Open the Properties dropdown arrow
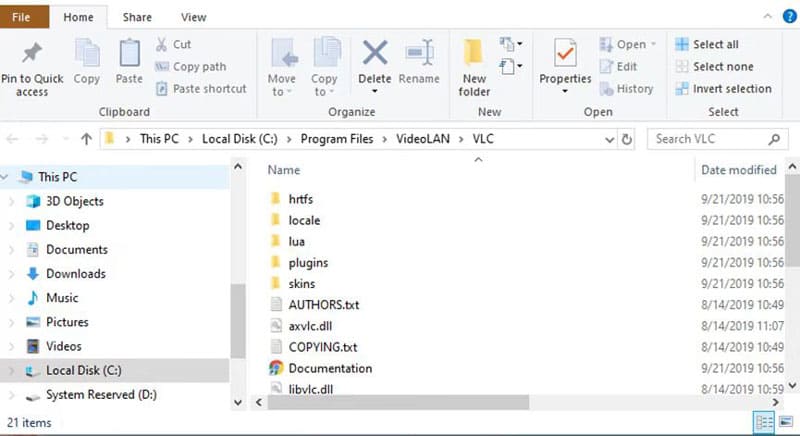The height and width of the screenshot is (436, 800). 565,92
